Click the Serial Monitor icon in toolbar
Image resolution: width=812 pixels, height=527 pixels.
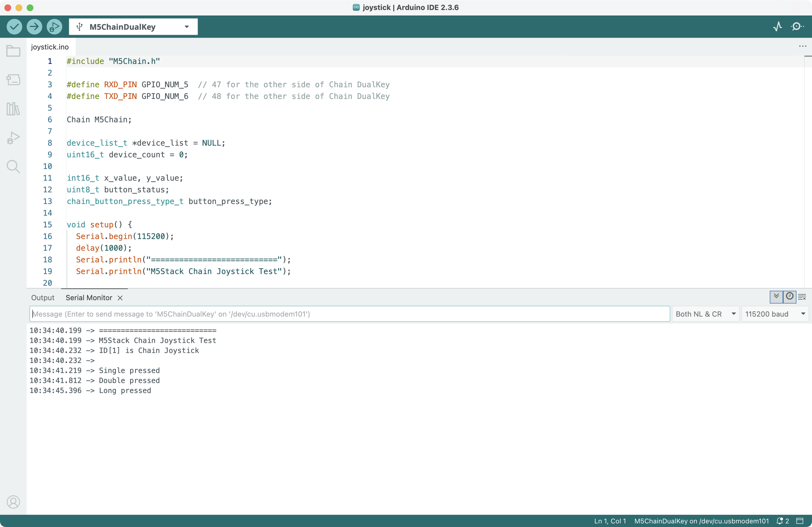tap(797, 27)
